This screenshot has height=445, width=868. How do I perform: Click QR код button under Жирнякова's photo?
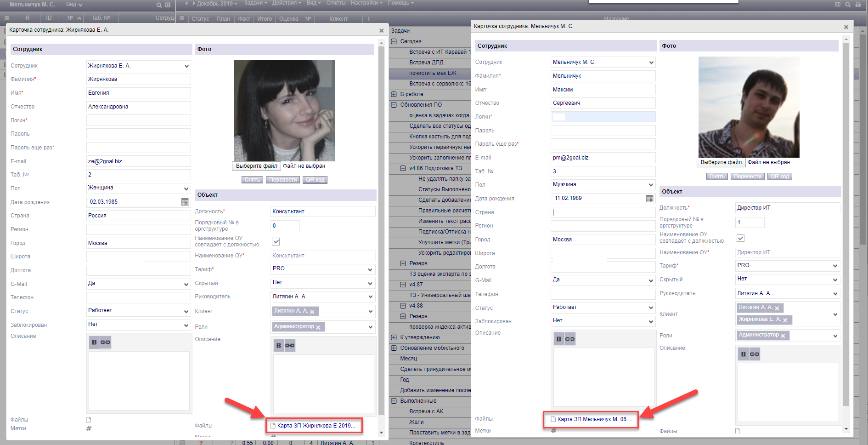[x=315, y=180]
